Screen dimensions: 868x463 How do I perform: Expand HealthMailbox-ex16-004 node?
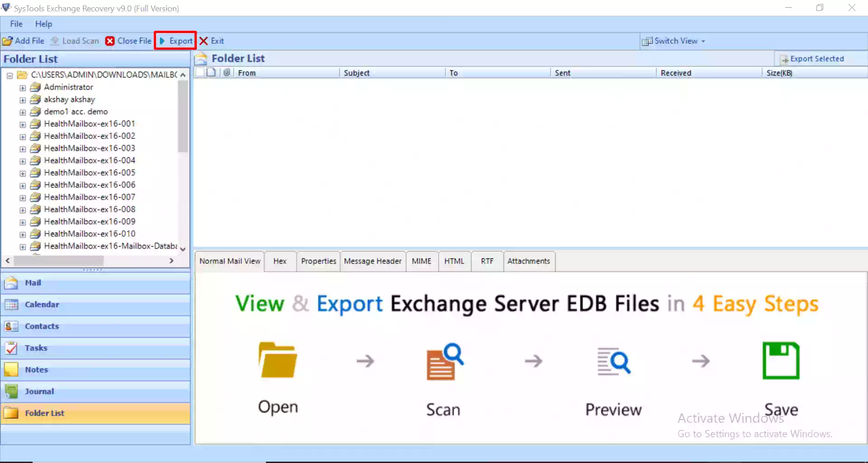[23, 161]
